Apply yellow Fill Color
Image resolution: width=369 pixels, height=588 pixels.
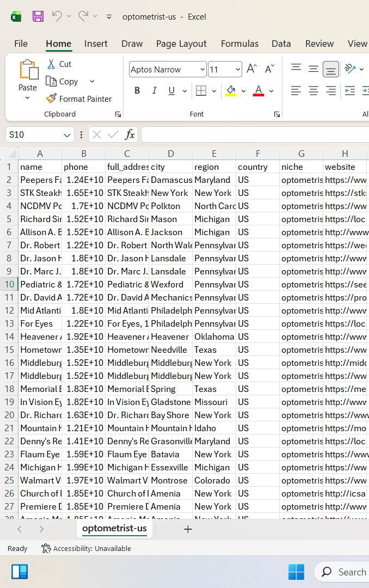[231, 90]
